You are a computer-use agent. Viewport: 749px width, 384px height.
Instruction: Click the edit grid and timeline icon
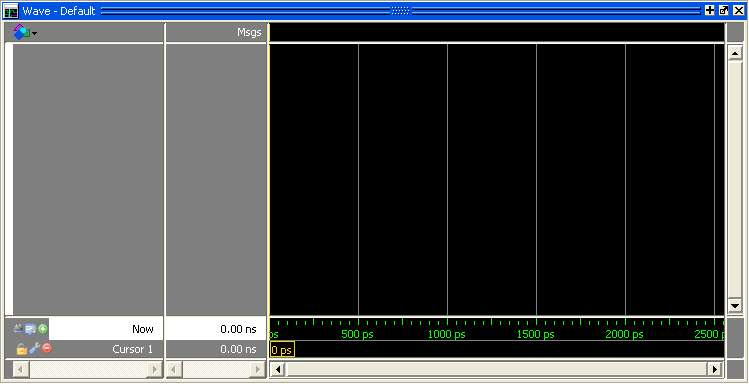[31, 329]
